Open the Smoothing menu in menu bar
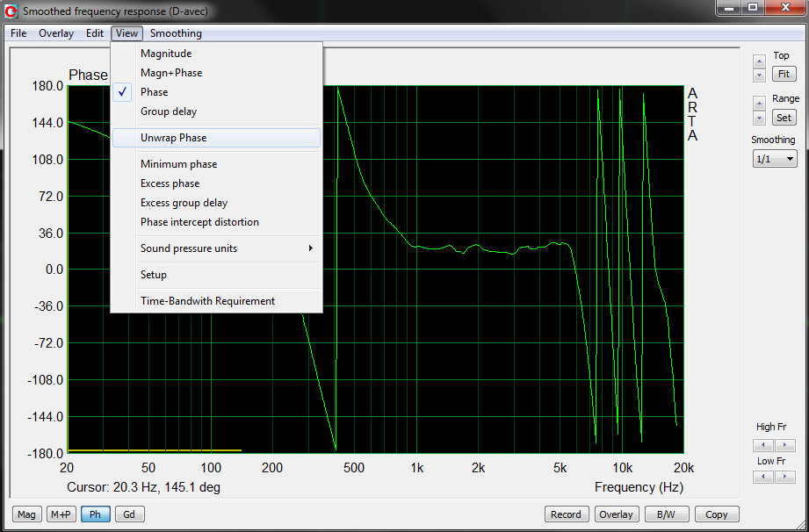Viewport: 809px width, 532px height. tap(176, 33)
